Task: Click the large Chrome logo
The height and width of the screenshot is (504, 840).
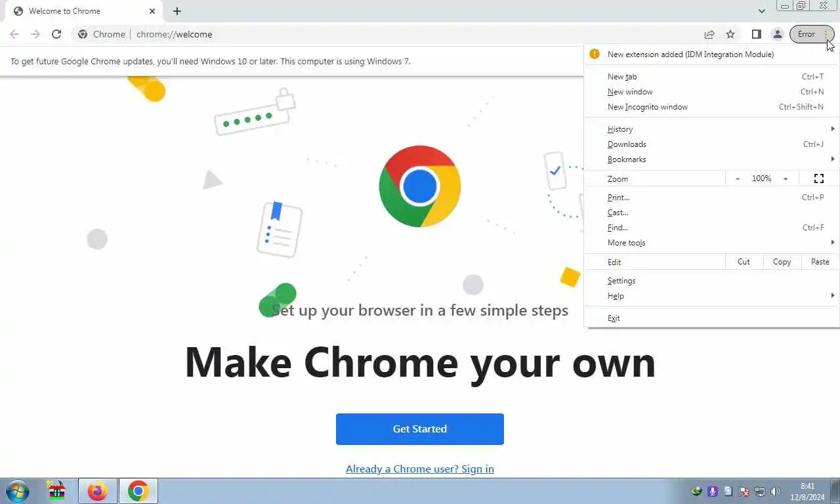Action: [x=420, y=186]
